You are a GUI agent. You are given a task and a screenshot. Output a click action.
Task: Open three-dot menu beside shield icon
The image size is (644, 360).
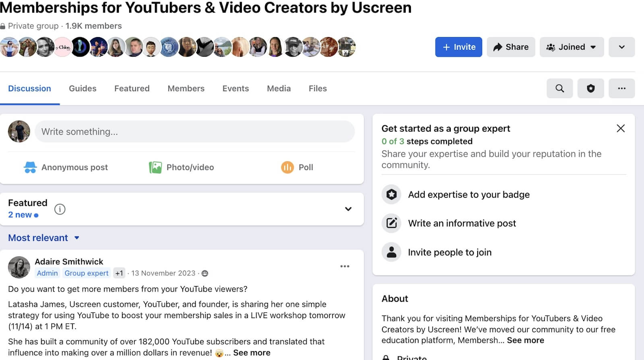point(621,88)
